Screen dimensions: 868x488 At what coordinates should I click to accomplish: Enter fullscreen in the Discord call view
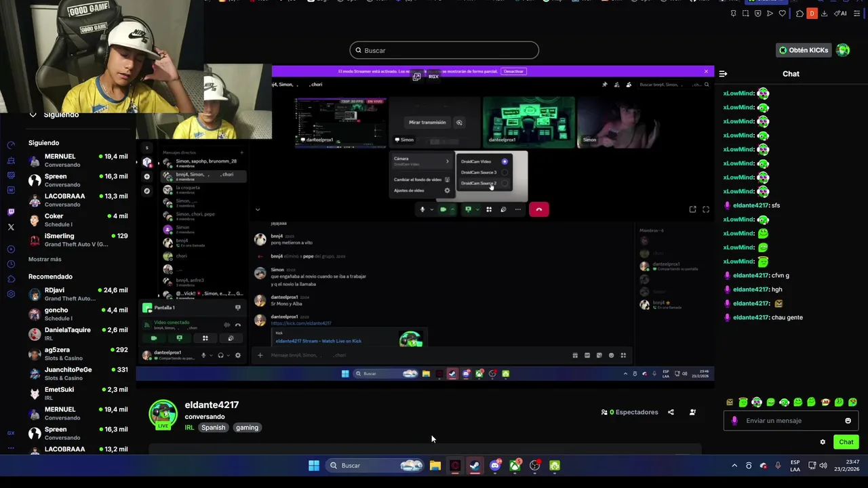tap(706, 209)
